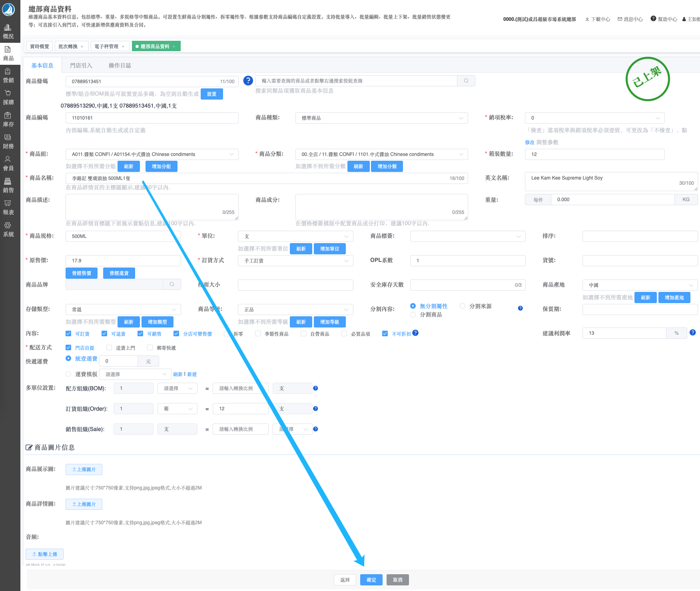Click the help icon beside 不可折扣
700x591 pixels.
pyautogui.click(x=415, y=333)
